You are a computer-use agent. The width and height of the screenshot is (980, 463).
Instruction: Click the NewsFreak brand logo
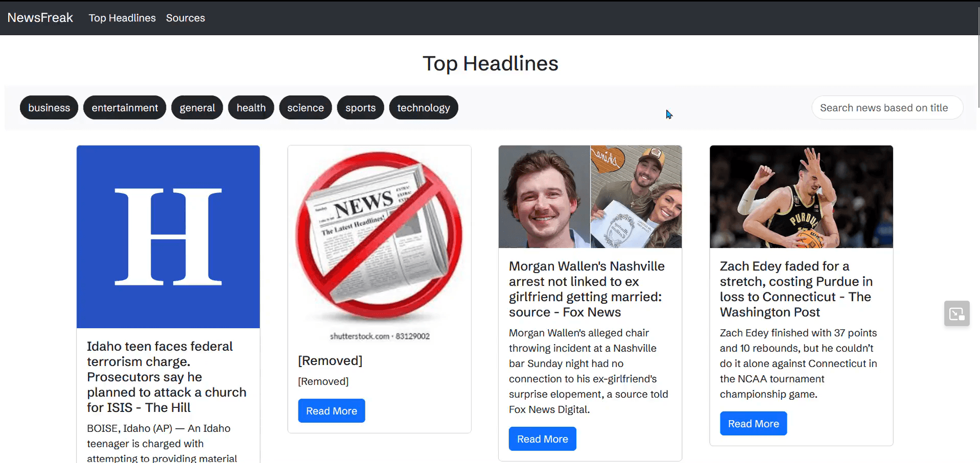(x=40, y=18)
